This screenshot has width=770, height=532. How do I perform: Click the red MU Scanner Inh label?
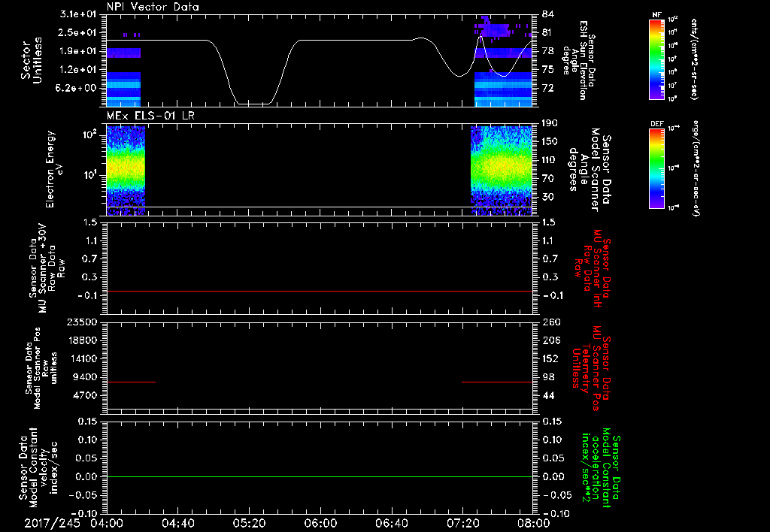click(593, 268)
